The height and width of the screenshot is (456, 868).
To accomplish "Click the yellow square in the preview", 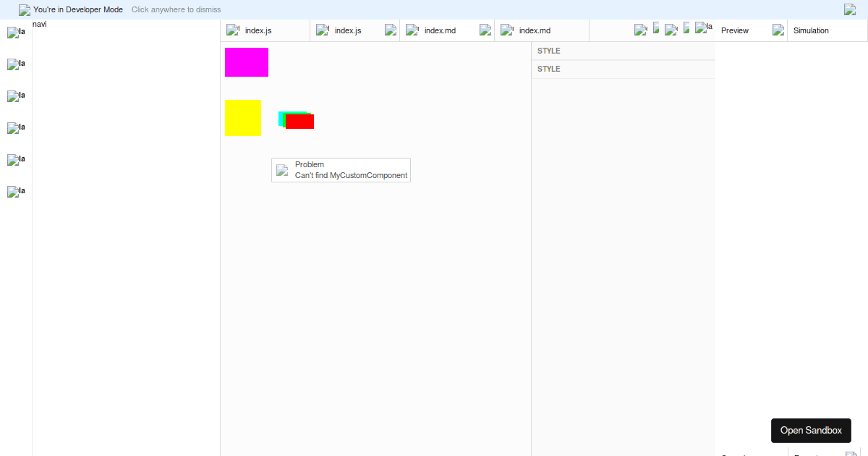I will [x=242, y=117].
